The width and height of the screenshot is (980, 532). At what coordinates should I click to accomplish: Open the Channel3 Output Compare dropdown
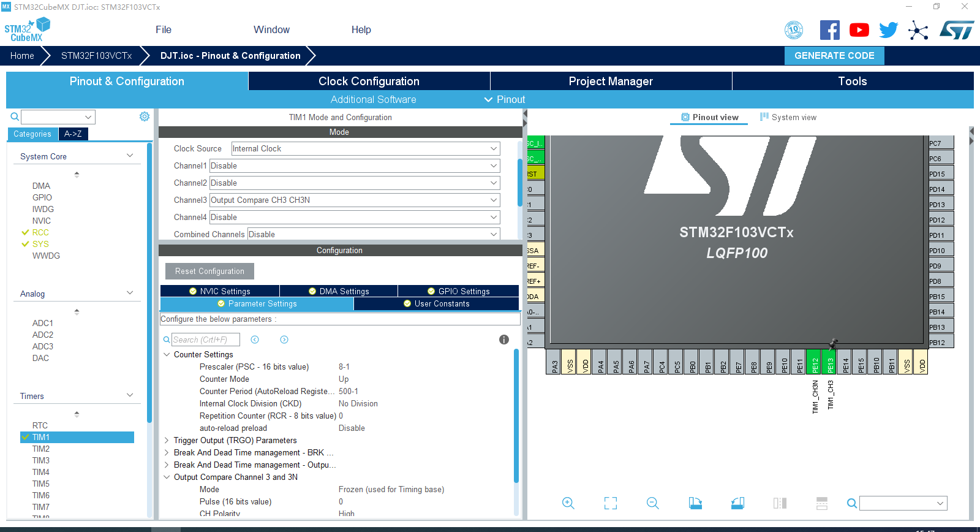[x=355, y=200]
